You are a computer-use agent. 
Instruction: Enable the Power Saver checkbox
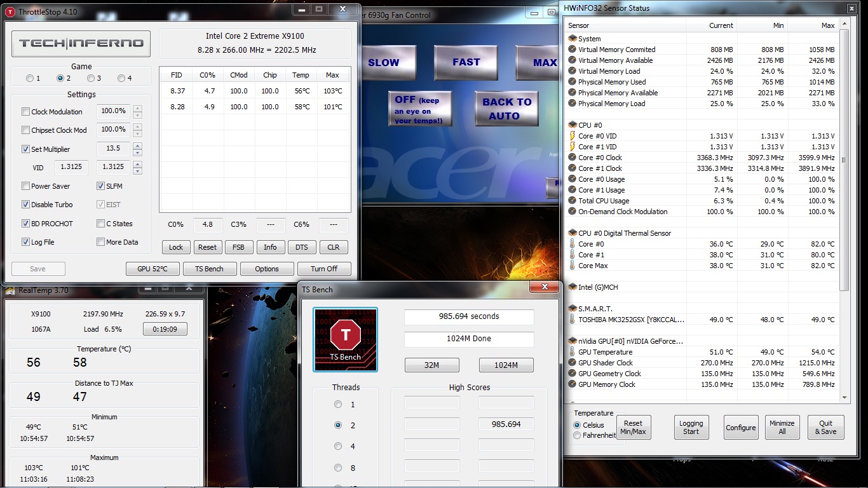coord(26,186)
